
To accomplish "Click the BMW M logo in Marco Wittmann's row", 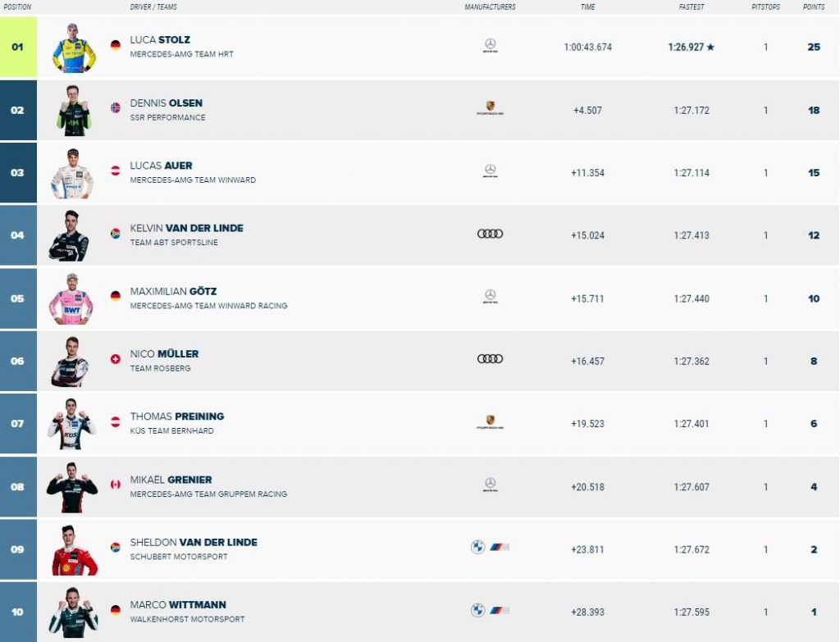I will pos(500,610).
